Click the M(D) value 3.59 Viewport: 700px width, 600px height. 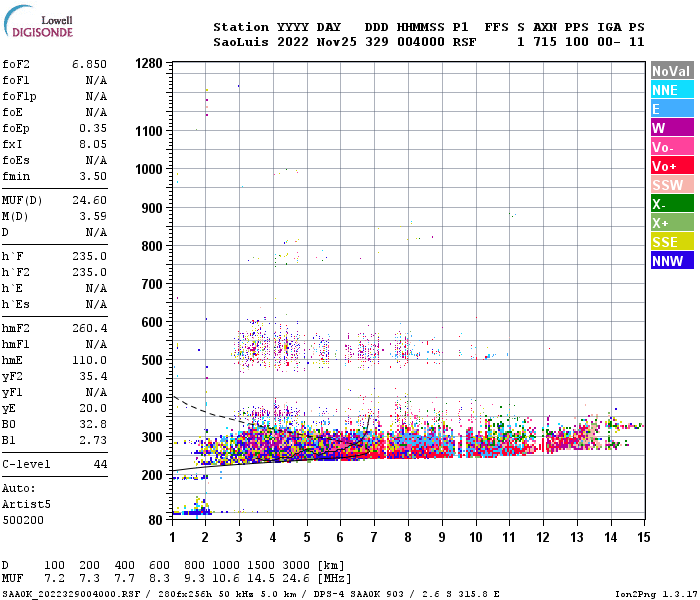(93, 217)
